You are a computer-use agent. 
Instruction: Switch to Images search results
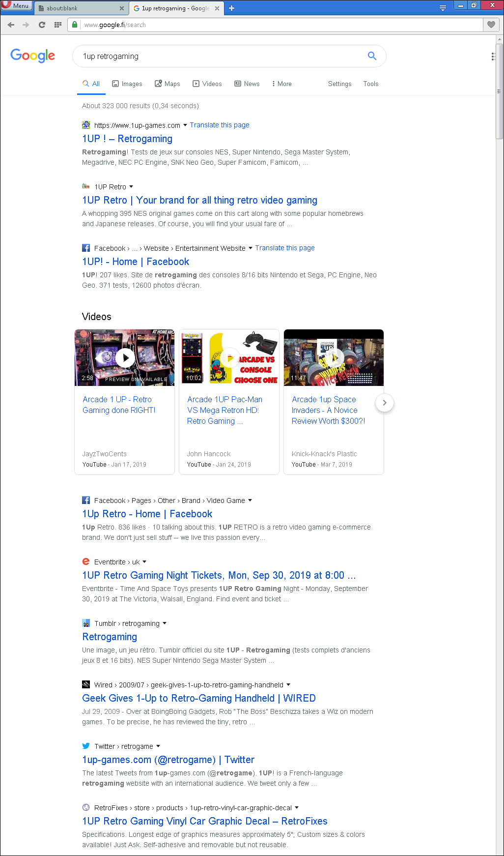[x=127, y=84]
